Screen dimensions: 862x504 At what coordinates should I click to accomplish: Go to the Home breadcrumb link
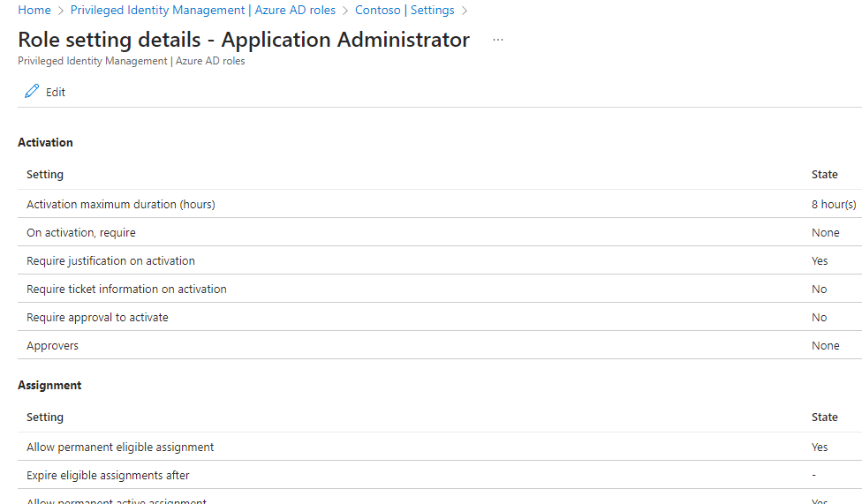click(34, 10)
